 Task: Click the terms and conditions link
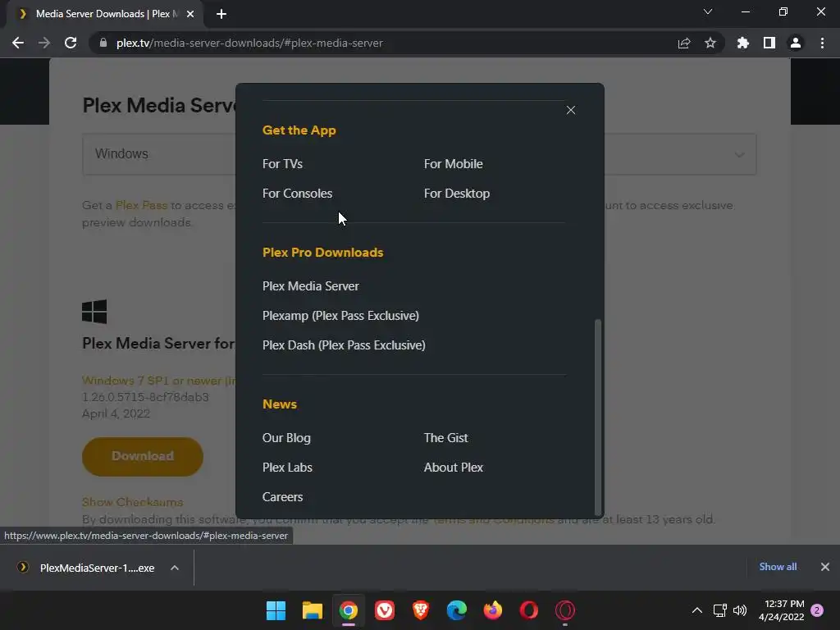pyautogui.click(x=493, y=519)
